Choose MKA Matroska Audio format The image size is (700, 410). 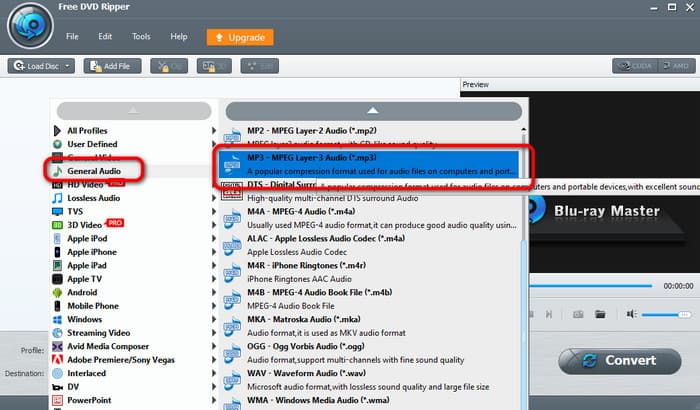pos(371,326)
